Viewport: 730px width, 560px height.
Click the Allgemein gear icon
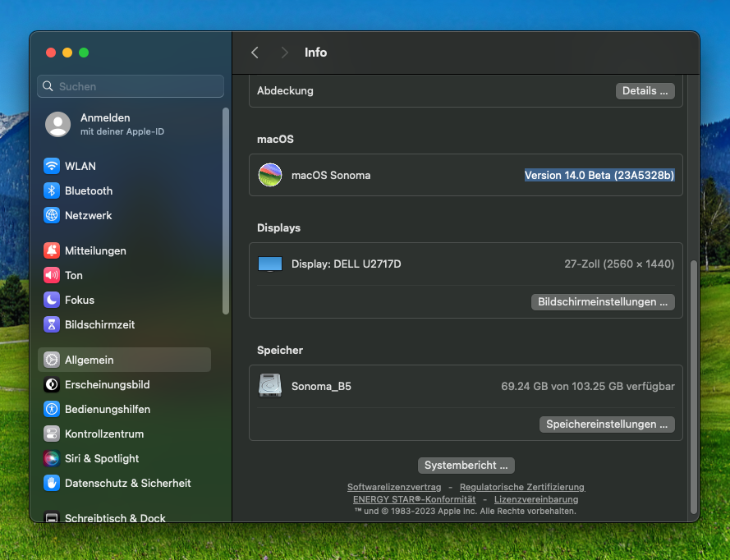coord(52,360)
